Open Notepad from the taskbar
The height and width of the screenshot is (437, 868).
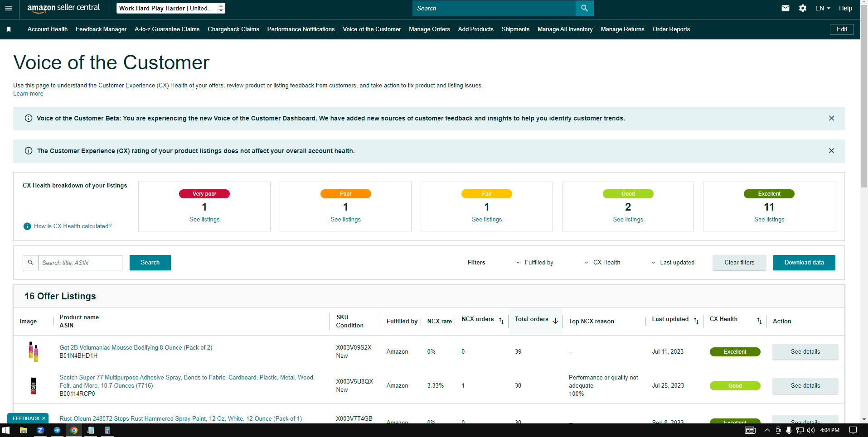[x=91, y=430]
